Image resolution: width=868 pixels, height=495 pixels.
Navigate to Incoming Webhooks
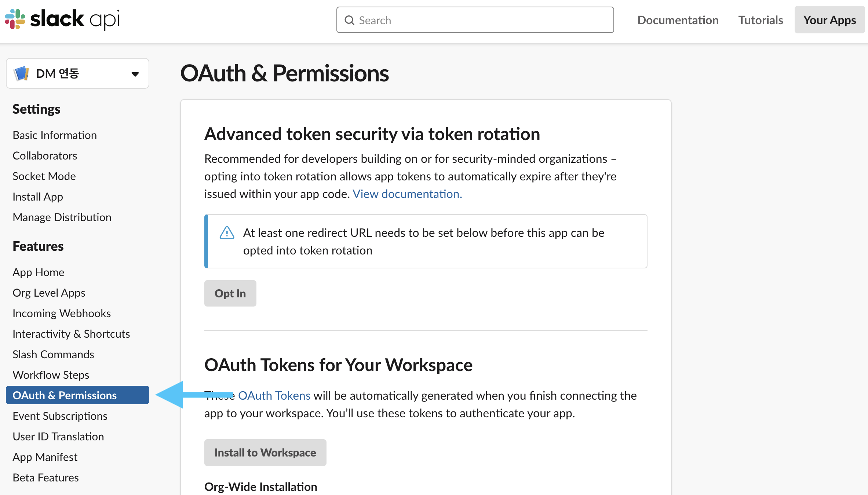coord(61,313)
